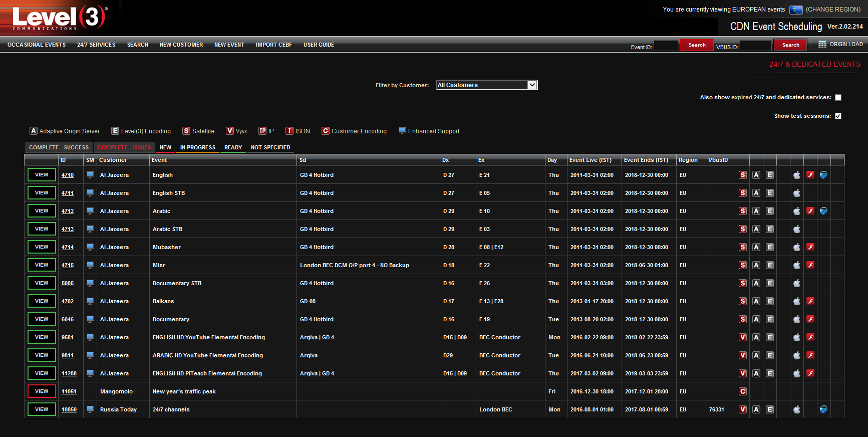Switch to the Complete - Success tab
This screenshot has width=868, height=437.
coord(59,147)
